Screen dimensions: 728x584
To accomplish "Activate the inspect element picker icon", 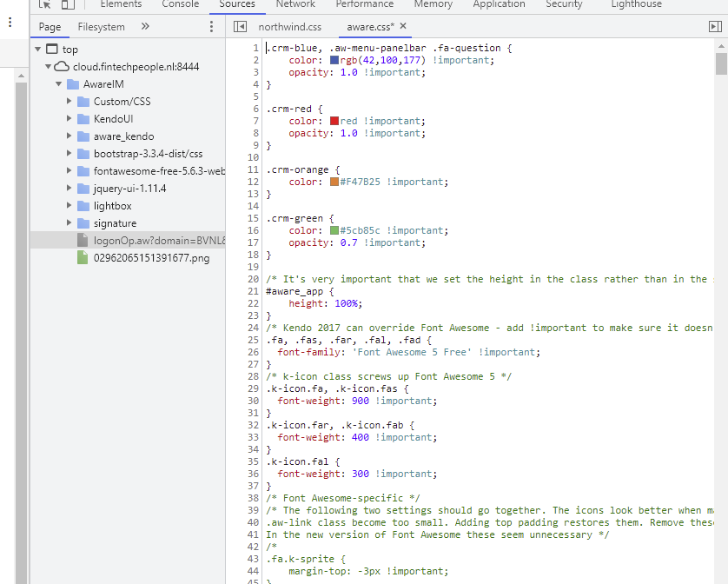I will pos(44,4).
